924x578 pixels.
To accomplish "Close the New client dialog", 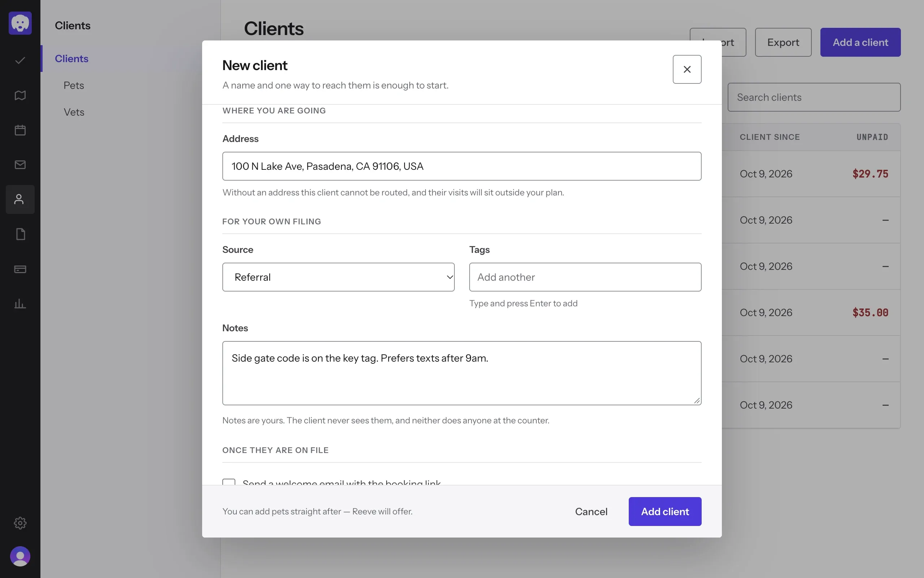I will 687,69.
